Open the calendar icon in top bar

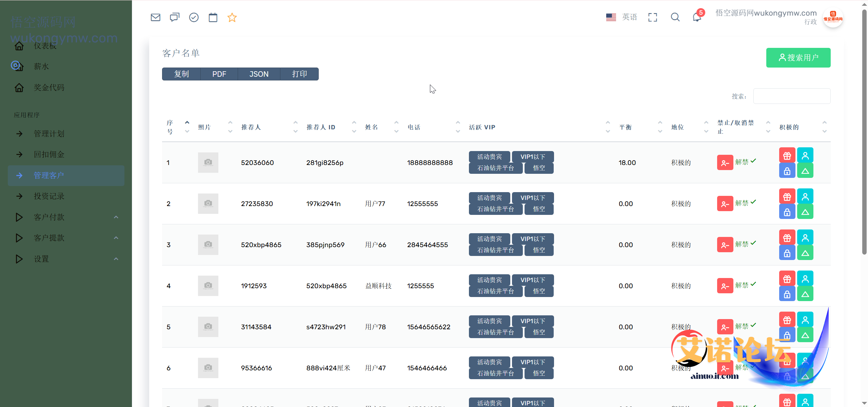(x=213, y=17)
